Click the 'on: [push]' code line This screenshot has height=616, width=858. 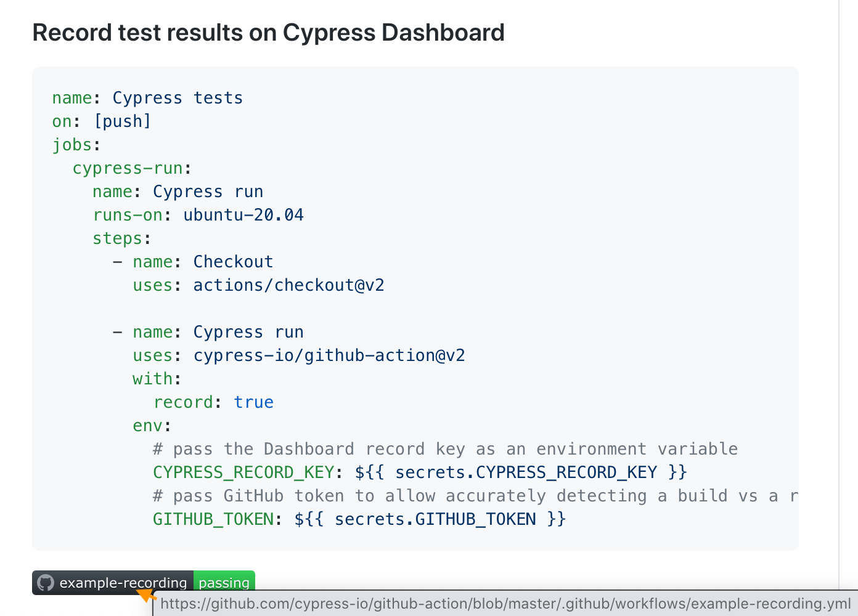tap(102, 121)
